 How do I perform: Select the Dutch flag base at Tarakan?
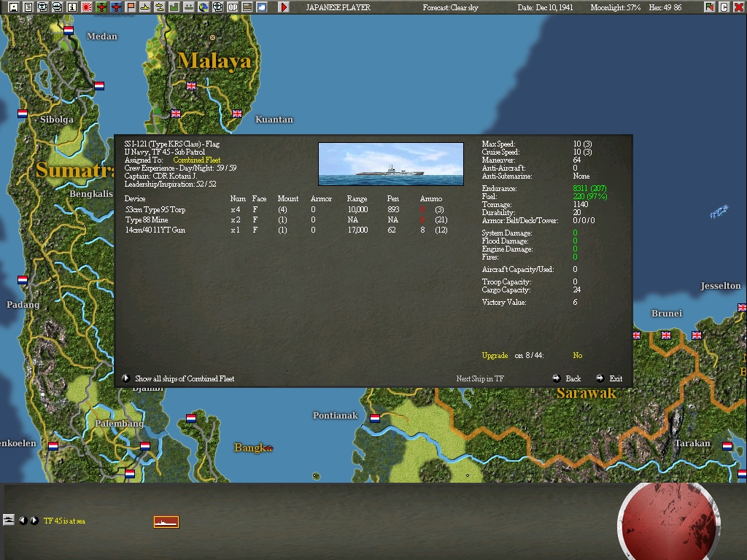point(727,446)
